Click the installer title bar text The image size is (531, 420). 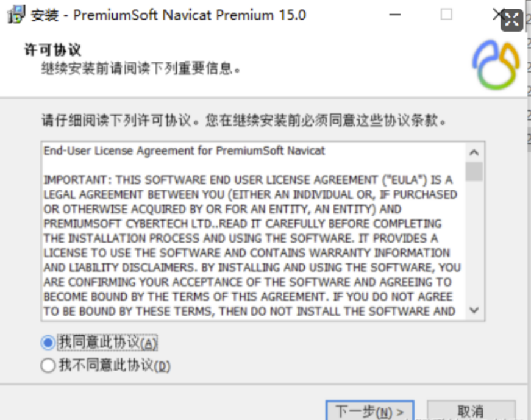169,15
